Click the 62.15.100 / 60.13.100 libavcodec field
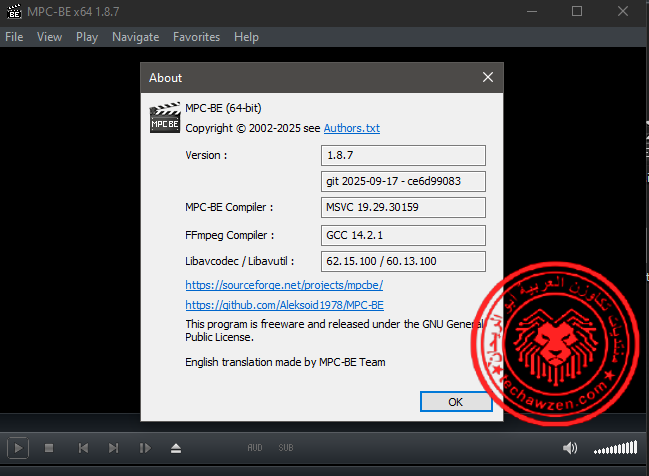The image size is (649, 476). click(x=403, y=261)
